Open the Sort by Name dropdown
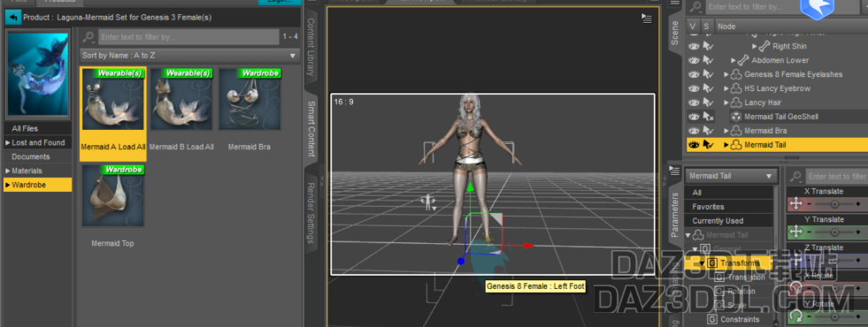Image resolution: width=868 pixels, height=327 pixels. pyautogui.click(x=189, y=56)
